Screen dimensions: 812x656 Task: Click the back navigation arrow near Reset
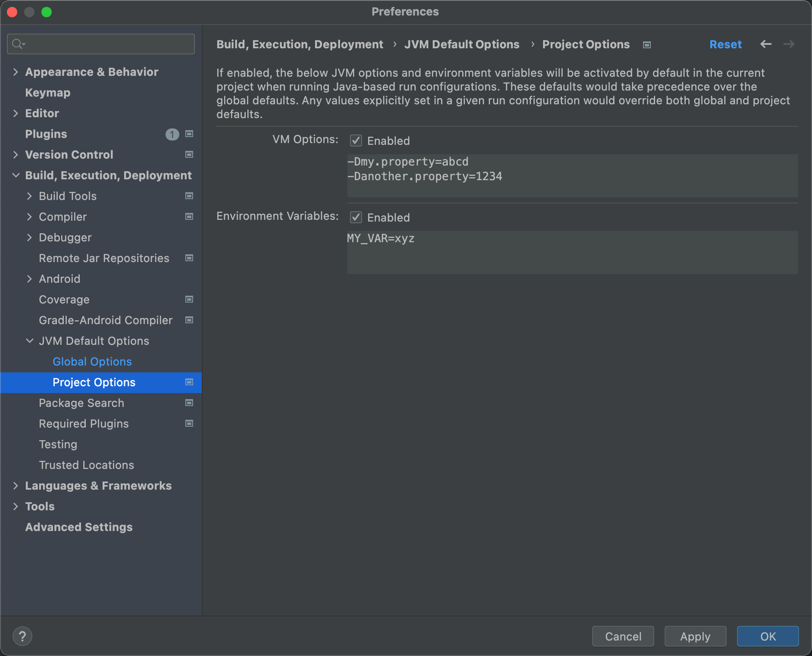tap(766, 44)
